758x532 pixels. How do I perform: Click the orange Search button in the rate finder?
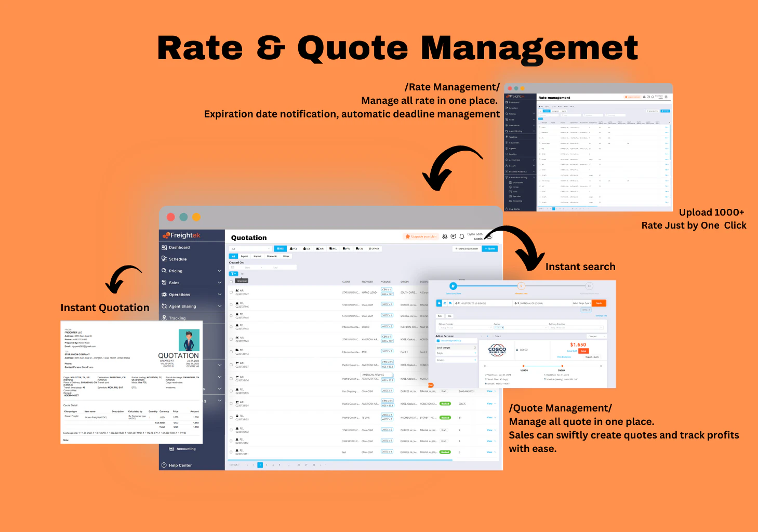pos(599,303)
